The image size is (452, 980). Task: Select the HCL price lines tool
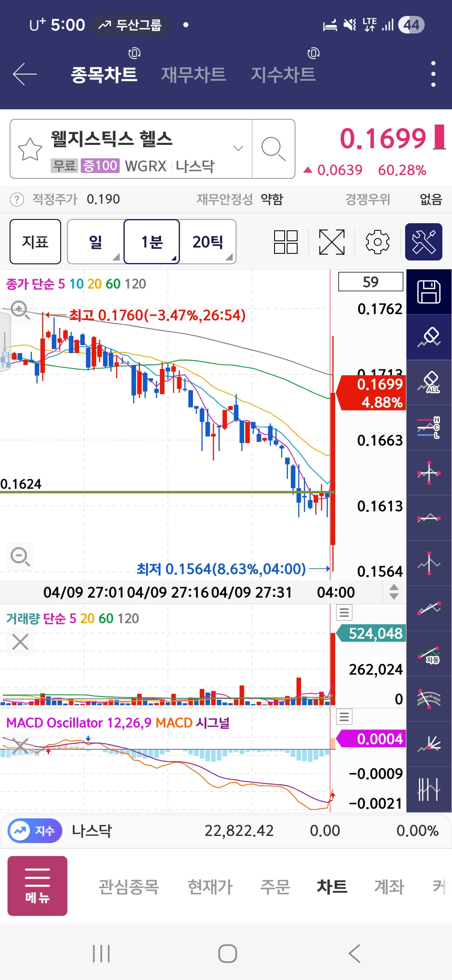tap(429, 428)
